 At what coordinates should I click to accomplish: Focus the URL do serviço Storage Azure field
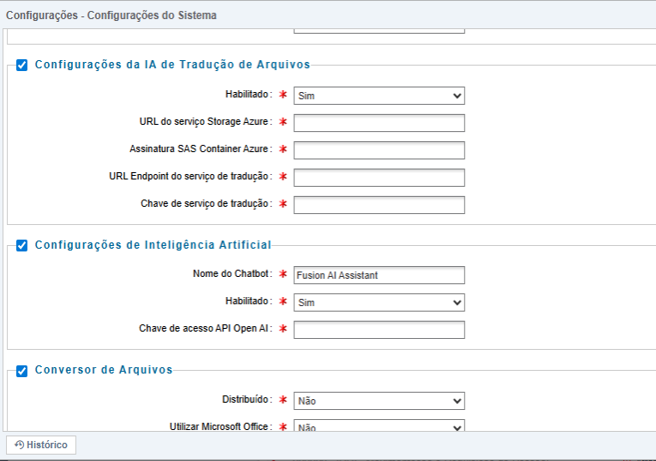[x=379, y=123]
